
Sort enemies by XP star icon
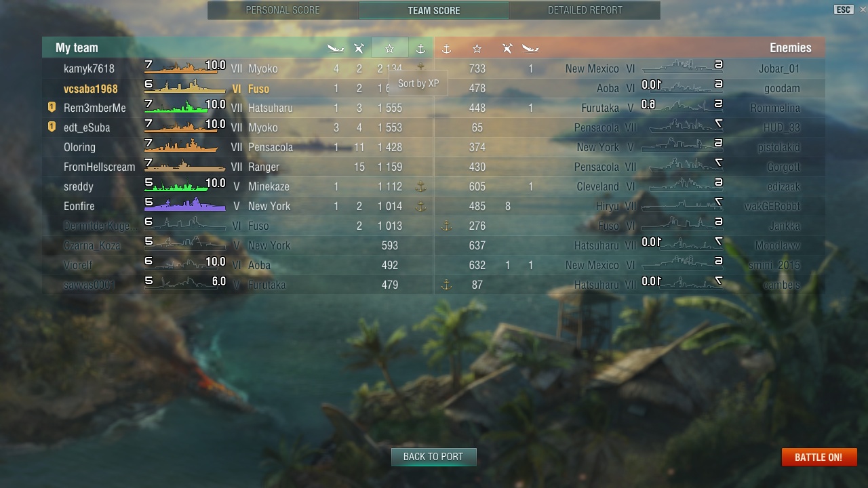(477, 48)
